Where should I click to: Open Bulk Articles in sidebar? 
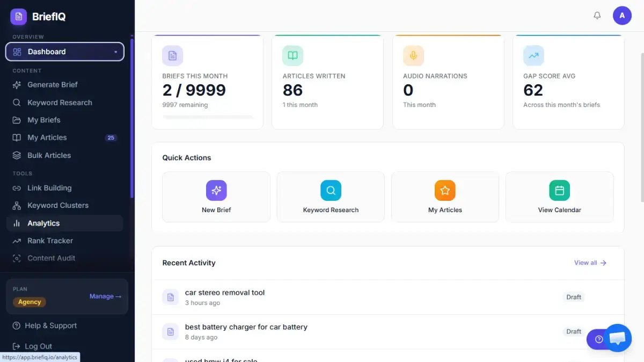pyautogui.click(x=65, y=155)
